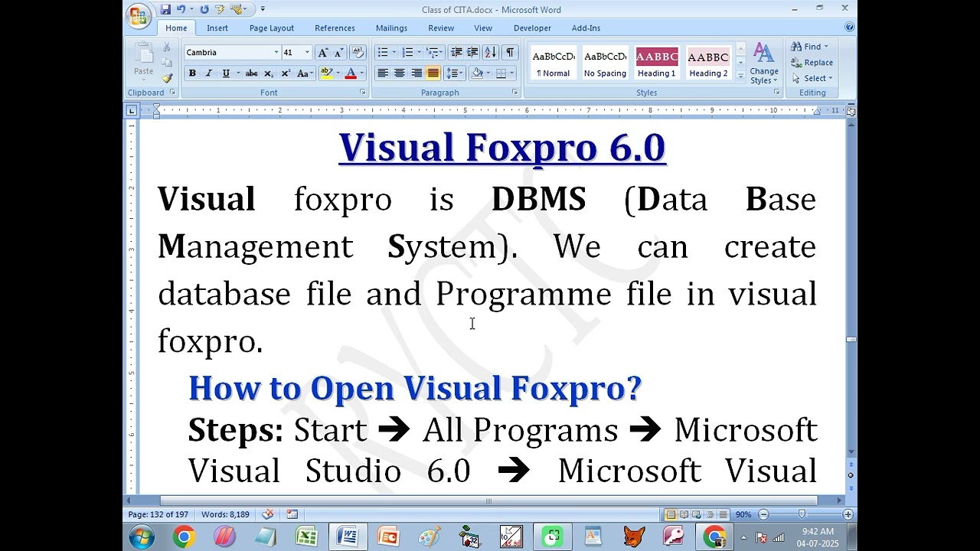This screenshot has width=980, height=551.
Task: Undo the last action
Action: tap(181, 9)
